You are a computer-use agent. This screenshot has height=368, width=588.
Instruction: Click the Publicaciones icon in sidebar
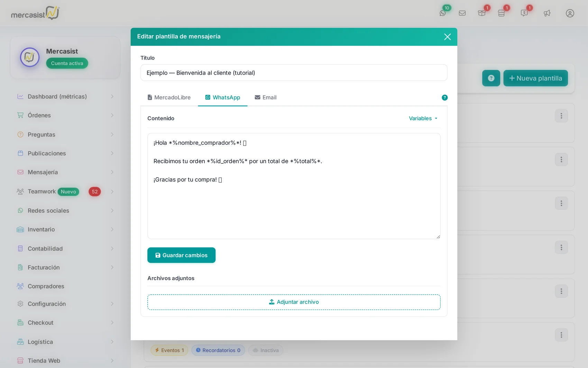20,153
